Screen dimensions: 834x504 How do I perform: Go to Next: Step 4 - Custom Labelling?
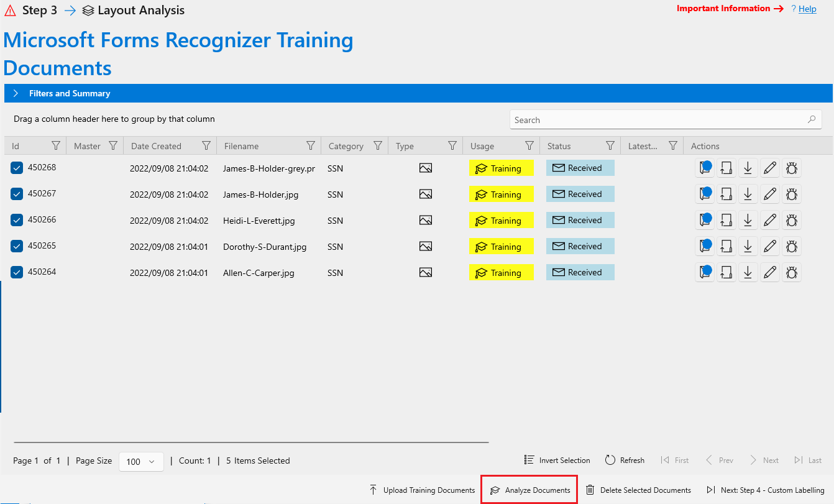click(x=765, y=490)
